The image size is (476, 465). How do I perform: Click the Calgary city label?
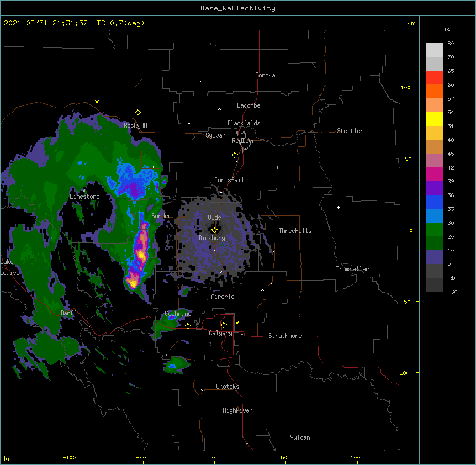220,333
